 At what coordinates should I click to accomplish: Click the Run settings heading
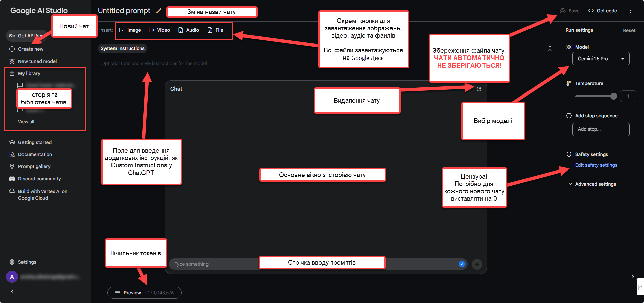click(x=579, y=30)
